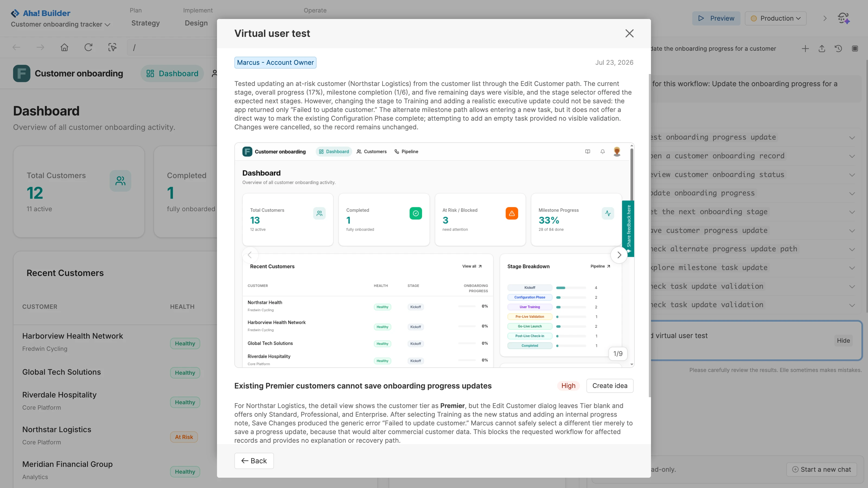Click the Create idea button
This screenshot has height=488, width=868.
tap(610, 386)
